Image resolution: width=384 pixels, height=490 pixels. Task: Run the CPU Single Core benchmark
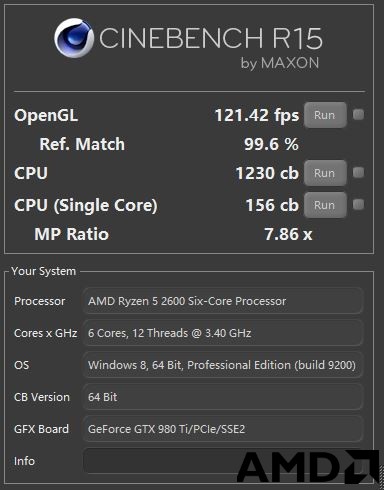click(325, 205)
